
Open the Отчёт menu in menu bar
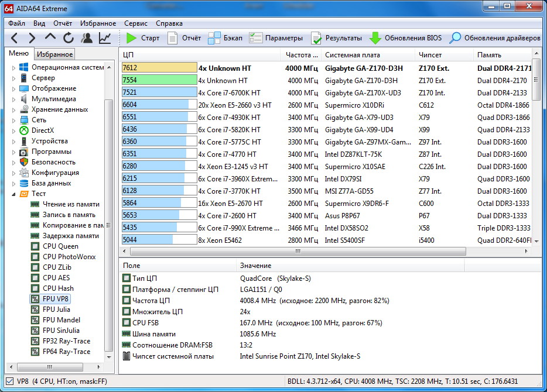click(63, 23)
